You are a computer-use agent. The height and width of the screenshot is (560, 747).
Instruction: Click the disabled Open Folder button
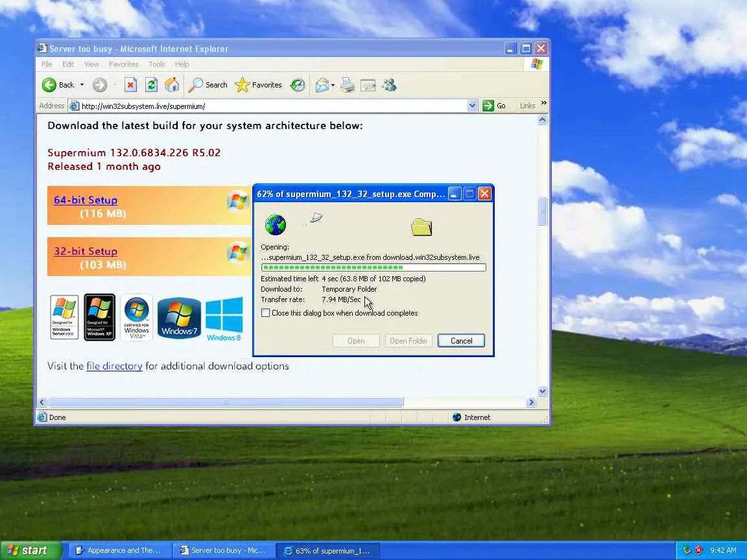(x=409, y=340)
